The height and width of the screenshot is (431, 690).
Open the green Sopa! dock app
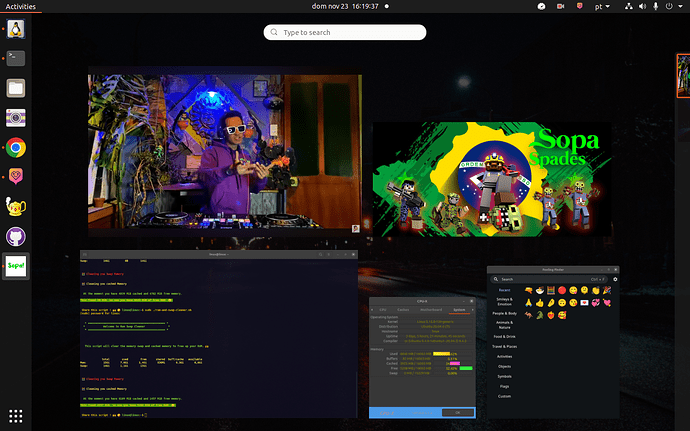tap(16, 267)
